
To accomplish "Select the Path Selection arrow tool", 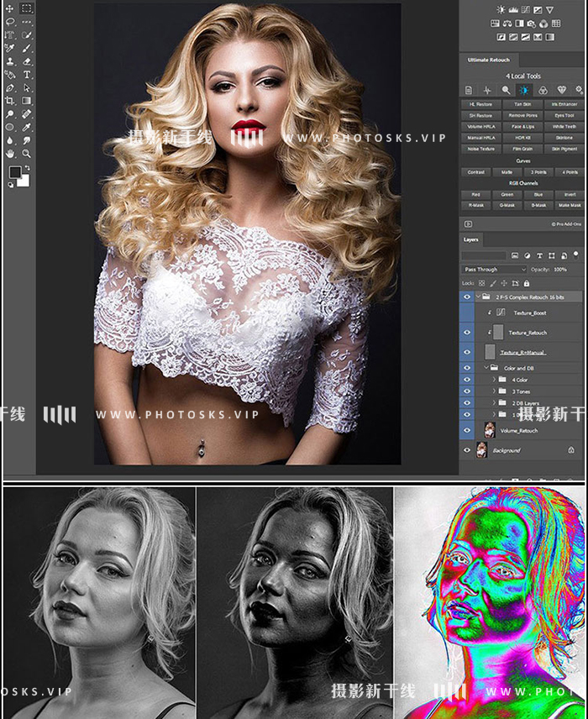I will tap(27, 87).
